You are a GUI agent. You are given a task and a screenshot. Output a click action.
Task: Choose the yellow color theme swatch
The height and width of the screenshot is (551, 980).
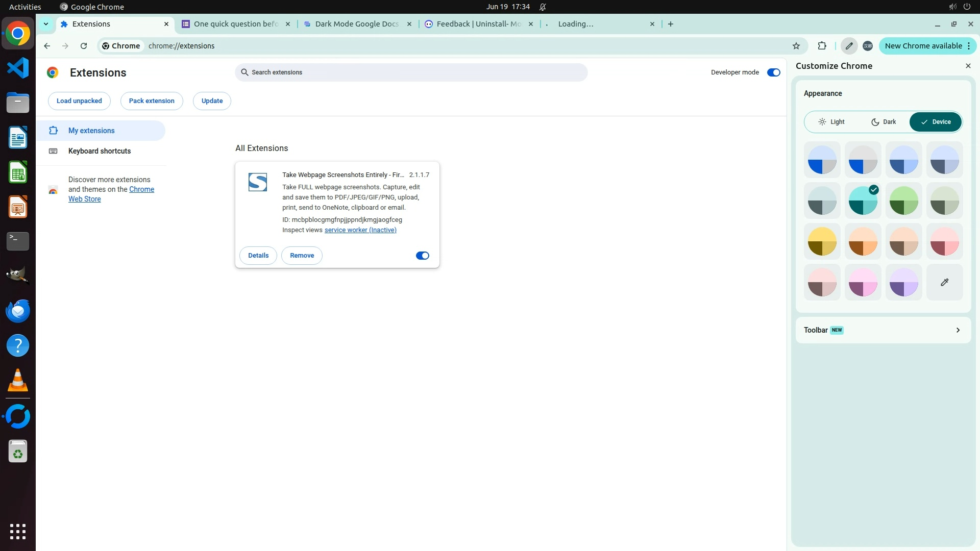point(822,241)
